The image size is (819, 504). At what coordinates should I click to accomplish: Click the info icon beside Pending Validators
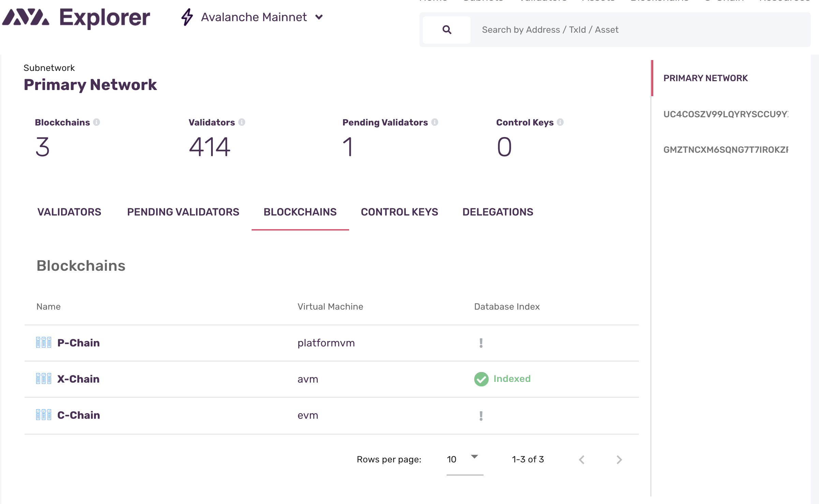click(x=435, y=122)
